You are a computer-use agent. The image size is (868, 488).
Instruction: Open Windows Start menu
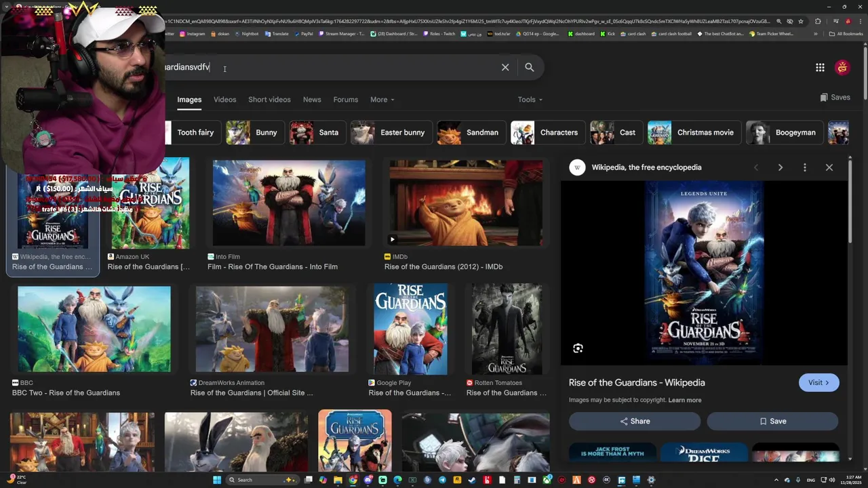[217, 480]
